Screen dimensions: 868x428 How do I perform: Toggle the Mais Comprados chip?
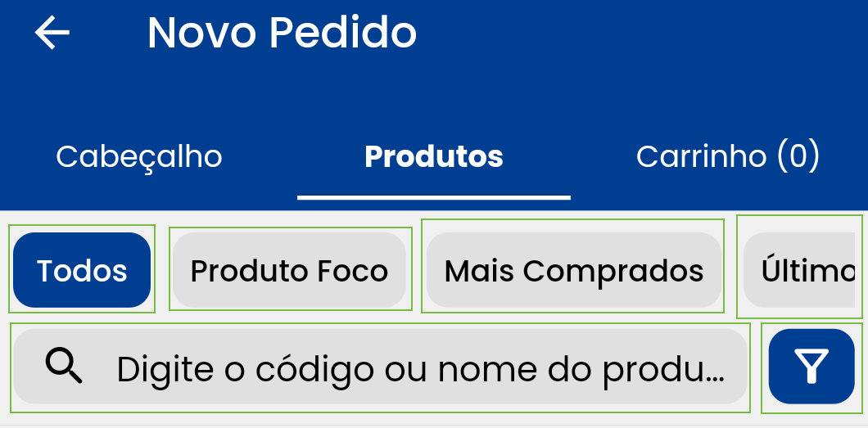point(573,270)
